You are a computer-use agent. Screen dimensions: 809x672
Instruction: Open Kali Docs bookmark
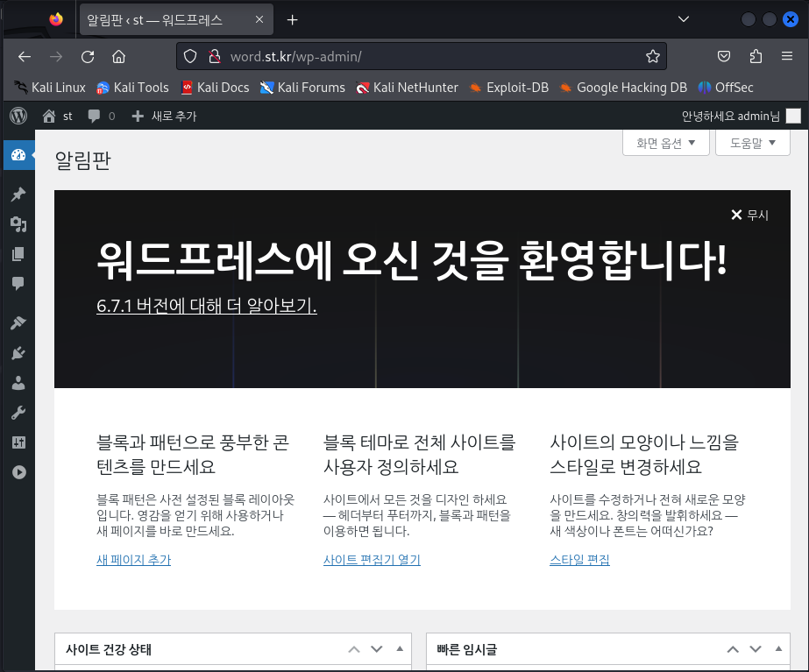pyautogui.click(x=215, y=88)
